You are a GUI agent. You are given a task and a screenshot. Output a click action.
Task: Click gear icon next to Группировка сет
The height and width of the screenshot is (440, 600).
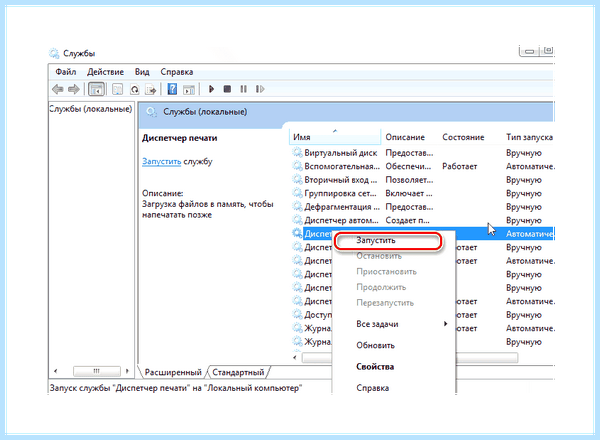point(297,193)
